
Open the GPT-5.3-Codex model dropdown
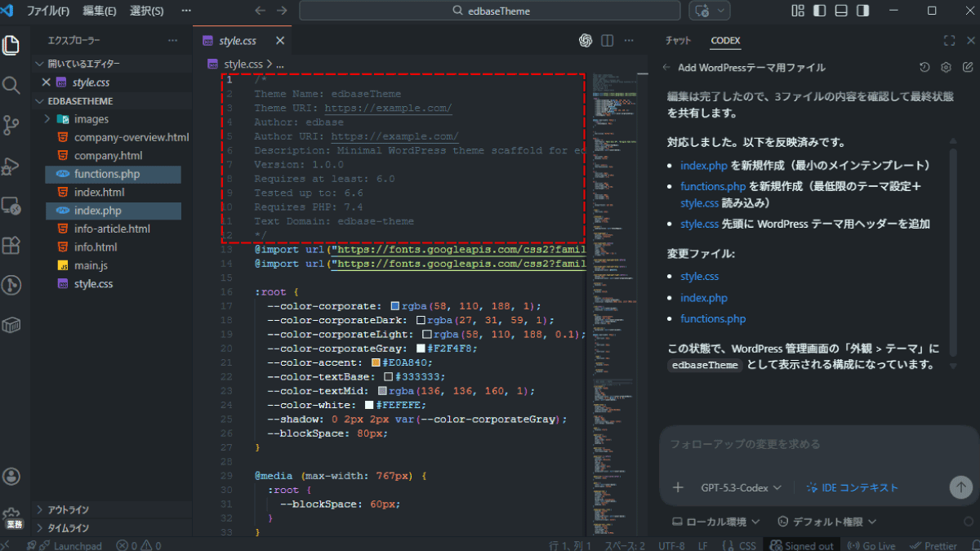(x=741, y=487)
